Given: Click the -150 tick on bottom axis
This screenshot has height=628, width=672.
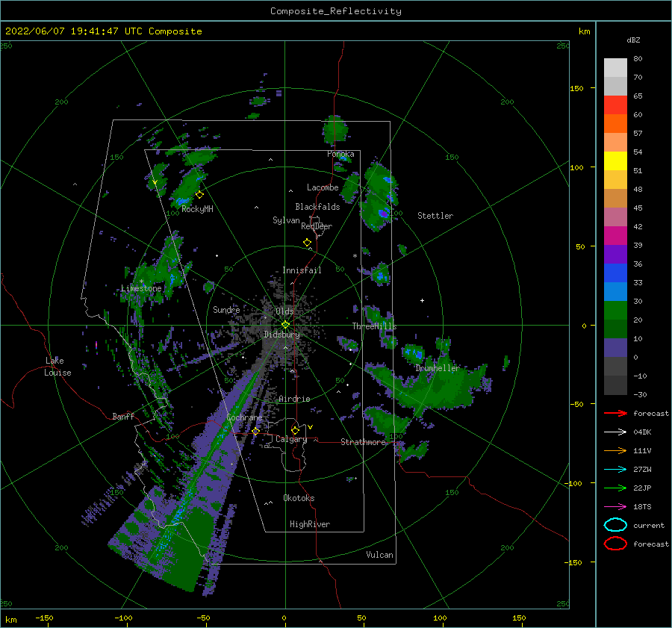Looking at the screenshot, I should point(44,618).
